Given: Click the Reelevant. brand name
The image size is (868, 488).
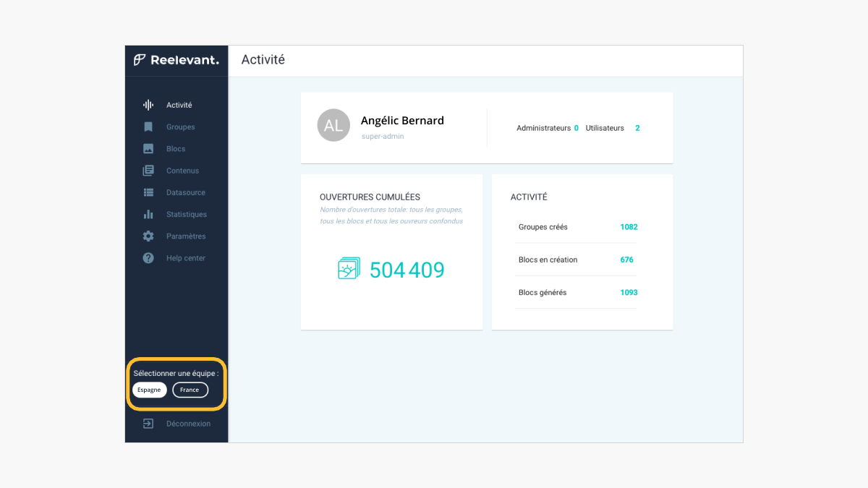Looking at the screenshot, I should (x=184, y=60).
